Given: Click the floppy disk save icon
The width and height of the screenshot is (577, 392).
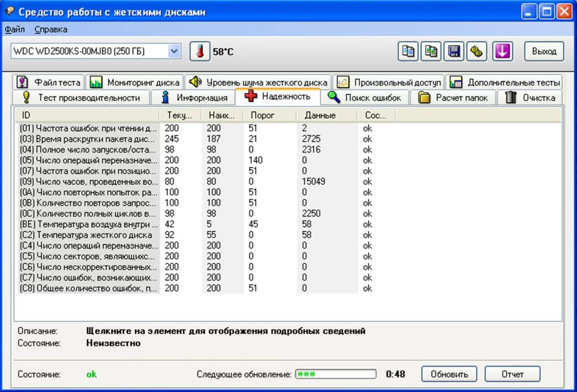Looking at the screenshot, I should click(x=453, y=51).
